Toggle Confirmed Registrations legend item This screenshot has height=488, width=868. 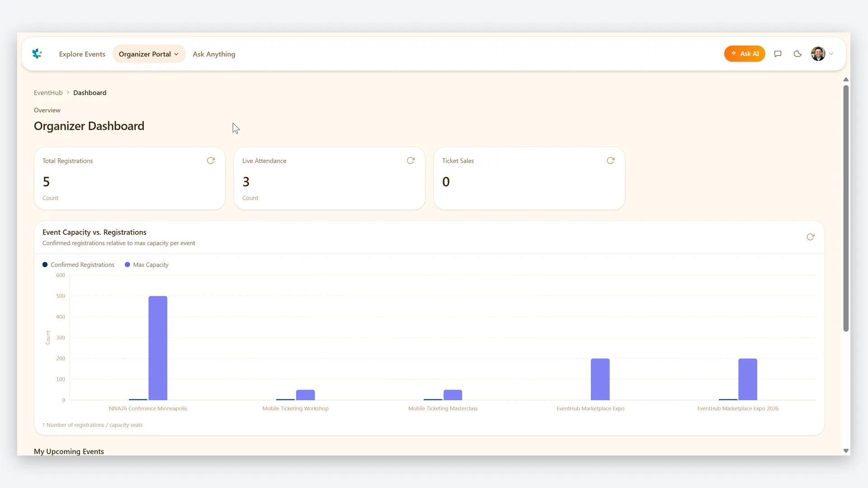(x=78, y=265)
